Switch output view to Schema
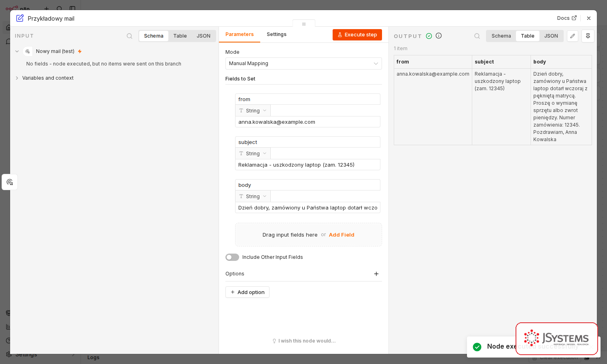This screenshot has height=364, width=607. pos(501,36)
